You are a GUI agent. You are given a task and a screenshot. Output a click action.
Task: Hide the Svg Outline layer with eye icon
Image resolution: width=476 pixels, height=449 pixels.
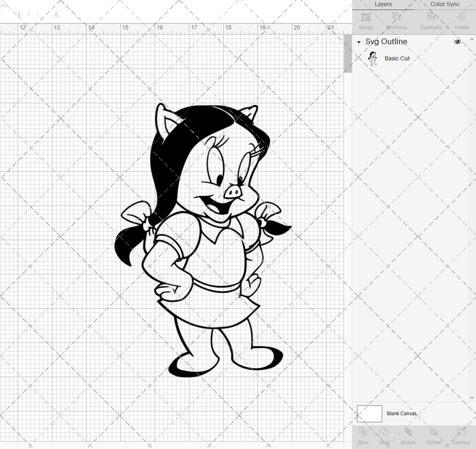[x=457, y=42]
